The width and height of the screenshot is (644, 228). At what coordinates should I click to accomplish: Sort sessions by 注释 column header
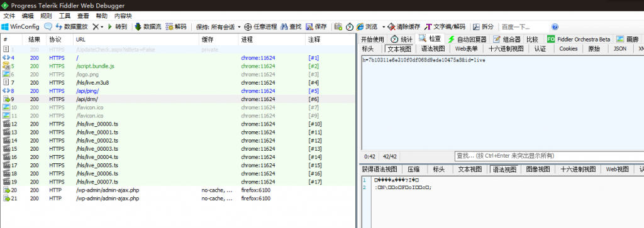[x=331, y=40]
